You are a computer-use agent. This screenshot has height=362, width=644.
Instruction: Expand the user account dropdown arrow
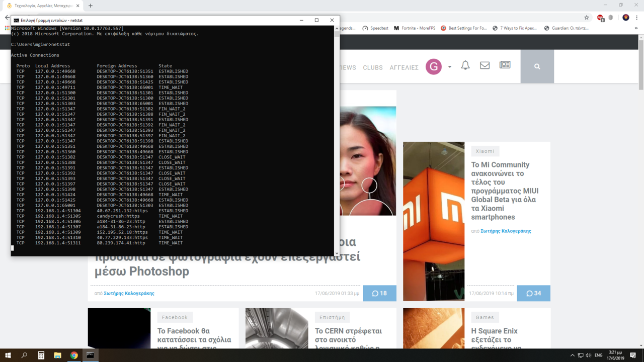coord(450,67)
